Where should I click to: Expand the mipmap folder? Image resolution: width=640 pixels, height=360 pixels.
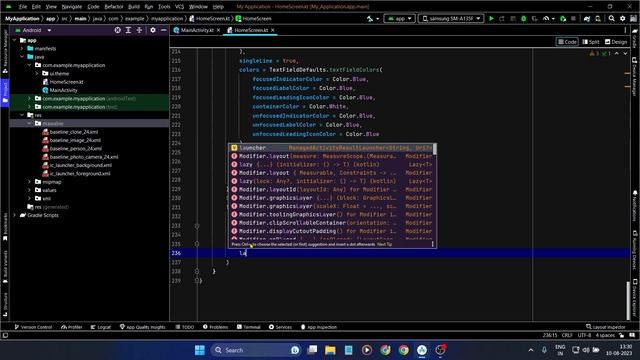point(29,182)
